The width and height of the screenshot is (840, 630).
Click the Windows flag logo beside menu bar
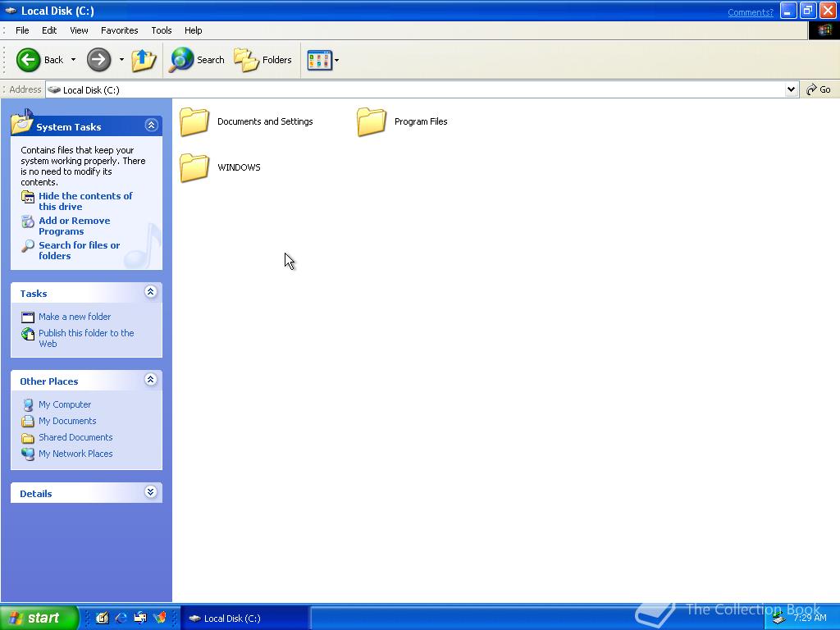pyautogui.click(x=824, y=30)
